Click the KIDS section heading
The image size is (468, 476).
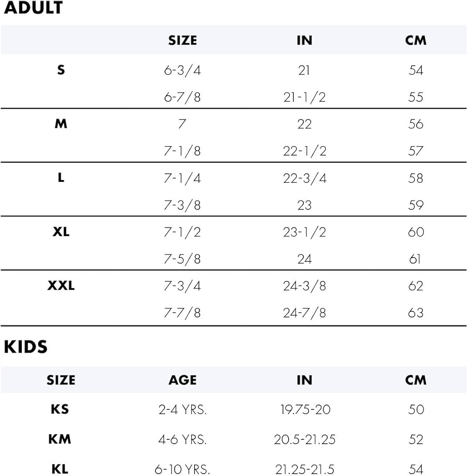point(26,347)
